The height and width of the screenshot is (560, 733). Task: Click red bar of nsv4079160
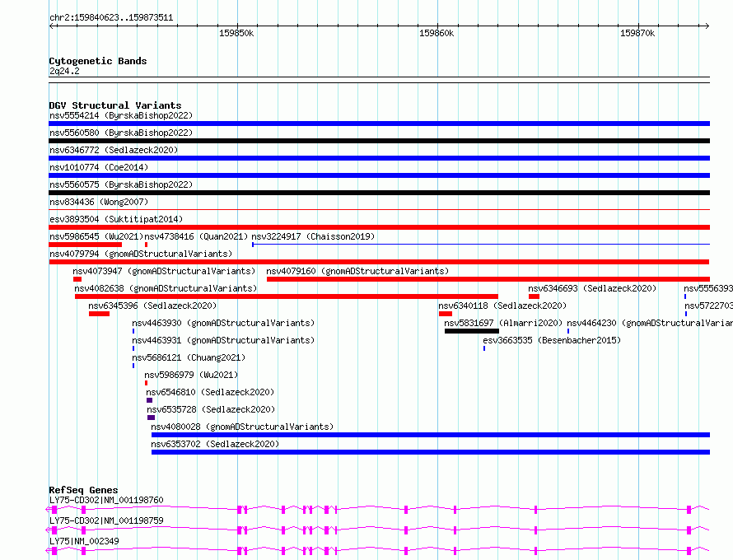pyautogui.click(x=488, y=279)
